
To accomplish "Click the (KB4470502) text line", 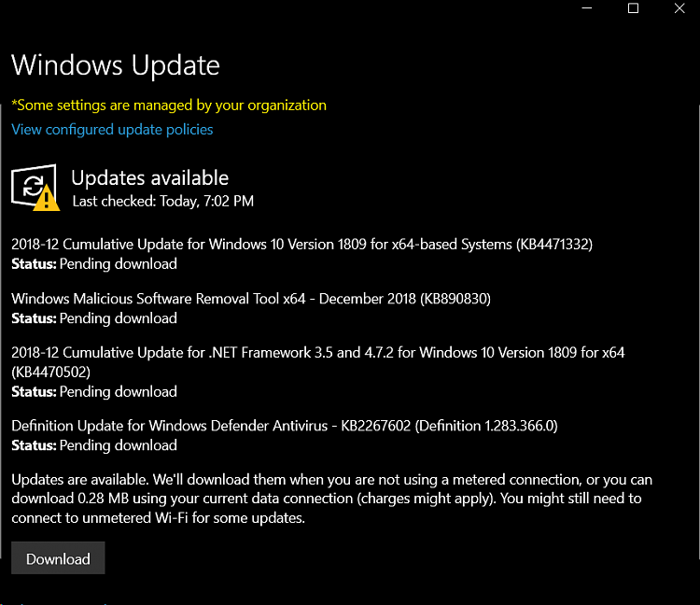I will (51, 372).
